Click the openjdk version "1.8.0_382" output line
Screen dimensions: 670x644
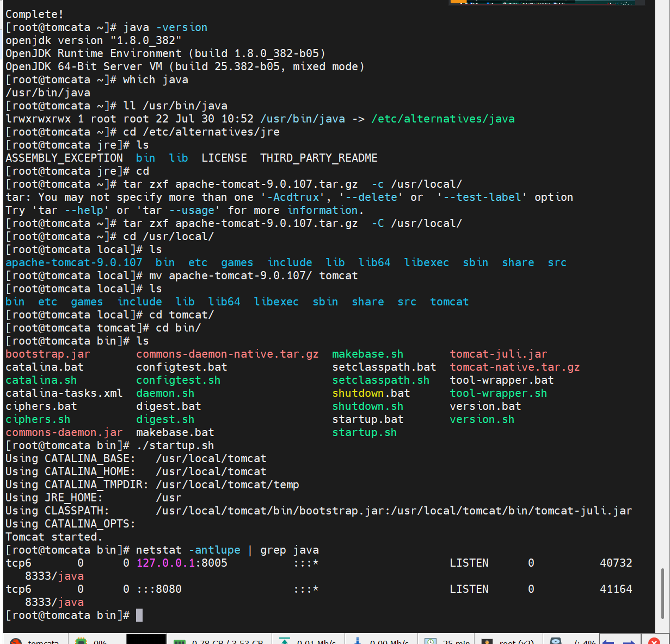pos(94,40)
